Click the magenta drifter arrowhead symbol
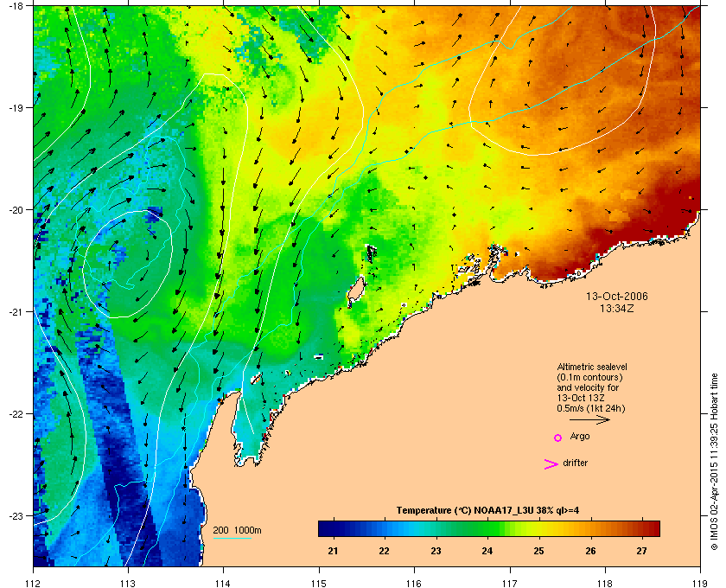Viewport: 726px width, 588px height. click(x=551, y=464)
